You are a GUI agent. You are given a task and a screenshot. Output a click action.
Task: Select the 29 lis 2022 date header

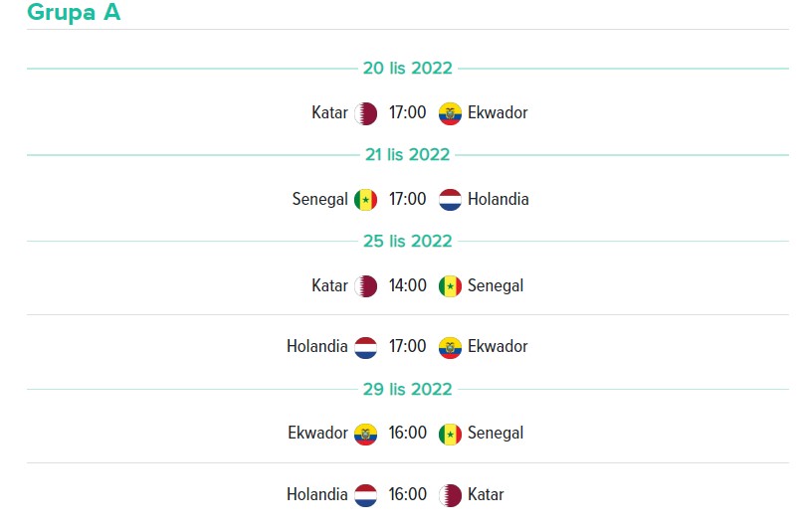pos(408,390)
